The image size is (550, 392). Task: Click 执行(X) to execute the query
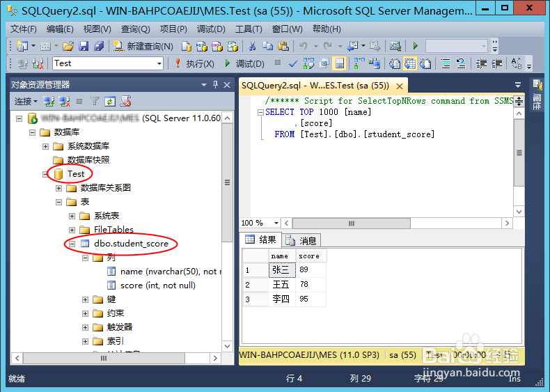pos(195,63)
